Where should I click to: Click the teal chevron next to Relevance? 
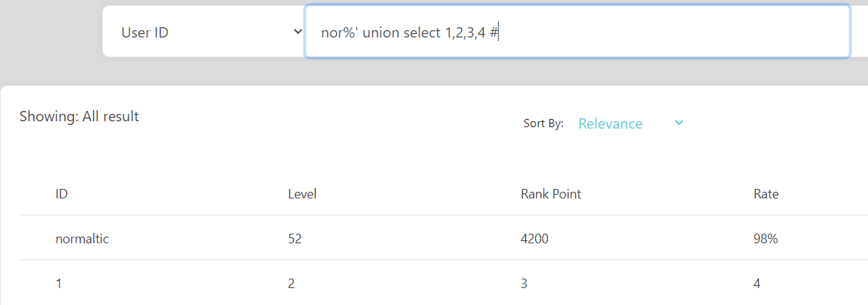tap(679, 123)
